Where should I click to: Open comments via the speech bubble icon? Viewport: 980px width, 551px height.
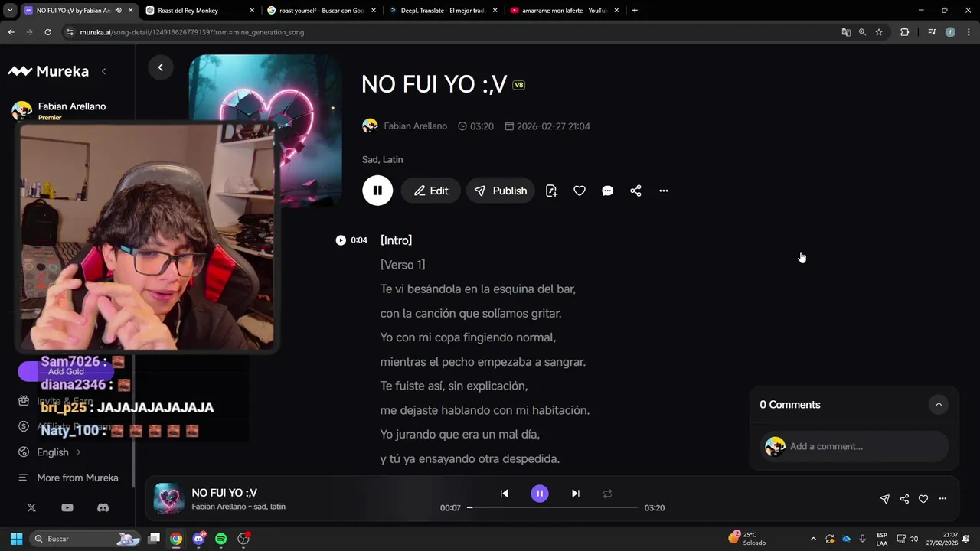[x=608, y=191]
